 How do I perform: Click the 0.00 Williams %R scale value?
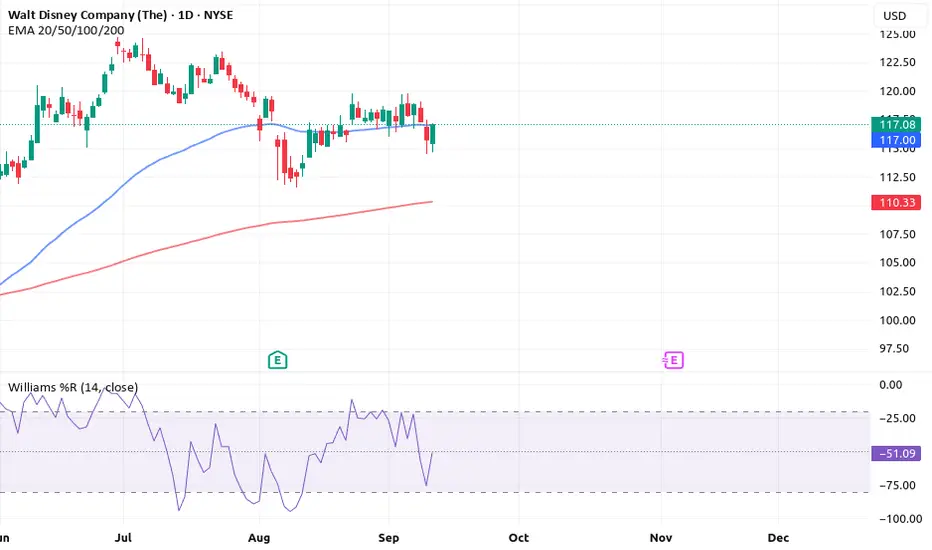point(890,385)
